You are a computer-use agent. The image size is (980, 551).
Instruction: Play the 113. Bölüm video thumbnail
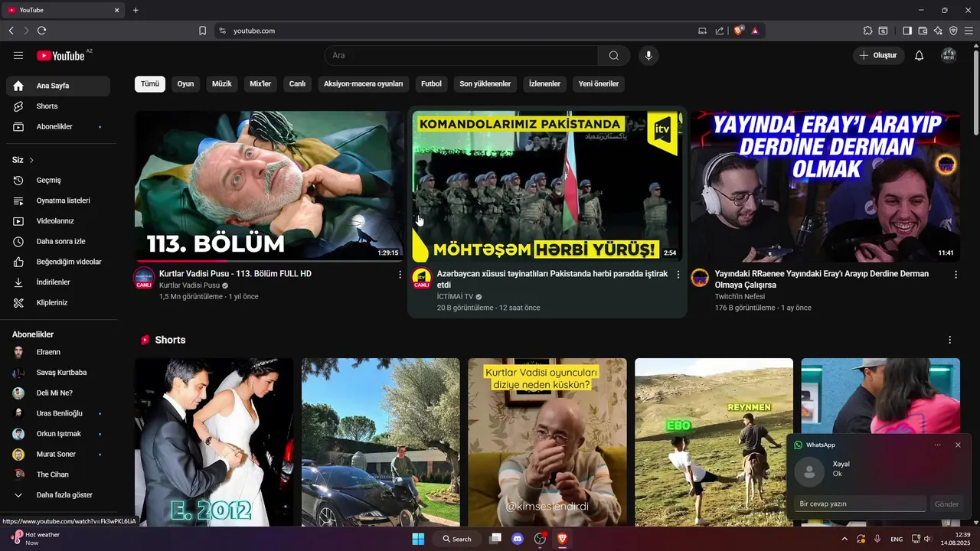(269, 187)
